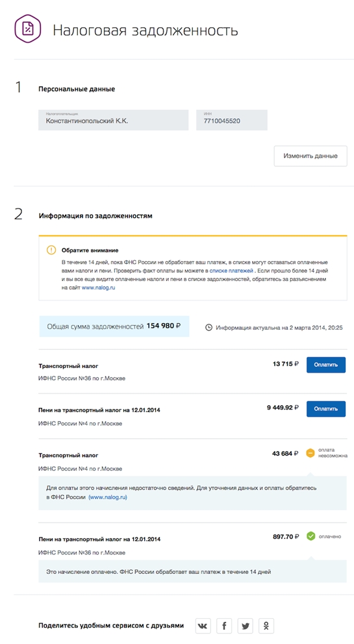
Task: Pay 13 715 ₽ transport tax with Оплатить
Action: (326, 365)
